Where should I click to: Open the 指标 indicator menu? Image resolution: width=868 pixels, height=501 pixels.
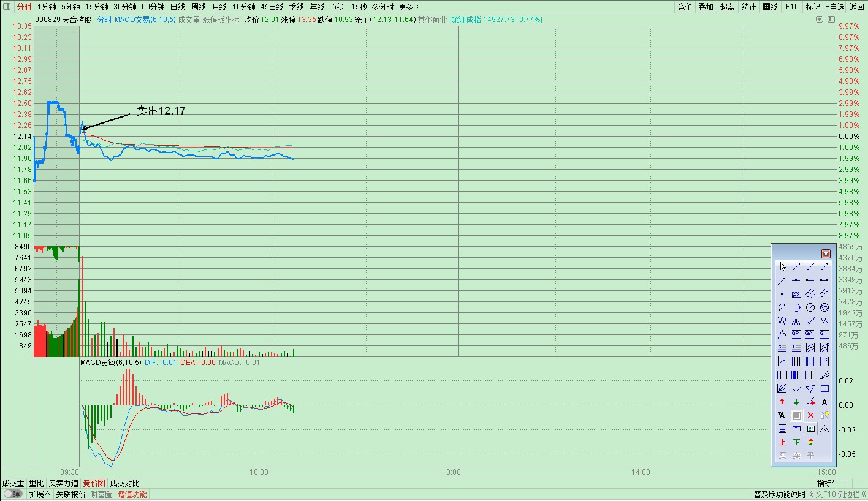click(826, 484)
